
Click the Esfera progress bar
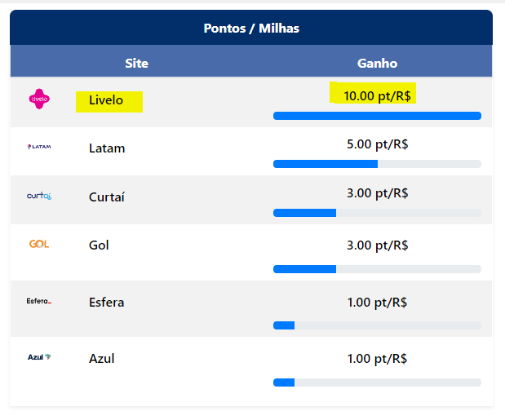coord(377,325)
